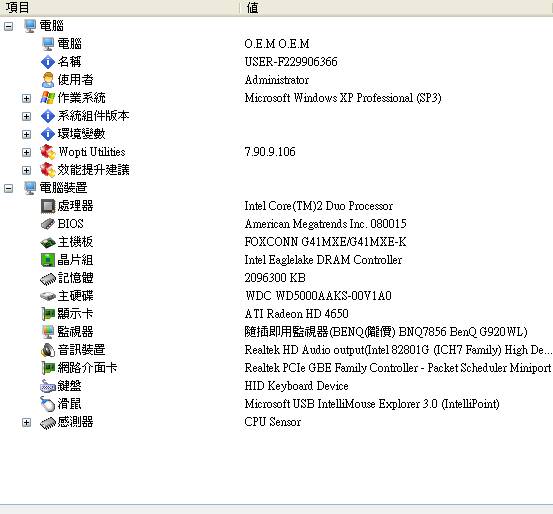Click the motherboard icon beside 主機板
This screenshot has width=553, height=514.
48,242
